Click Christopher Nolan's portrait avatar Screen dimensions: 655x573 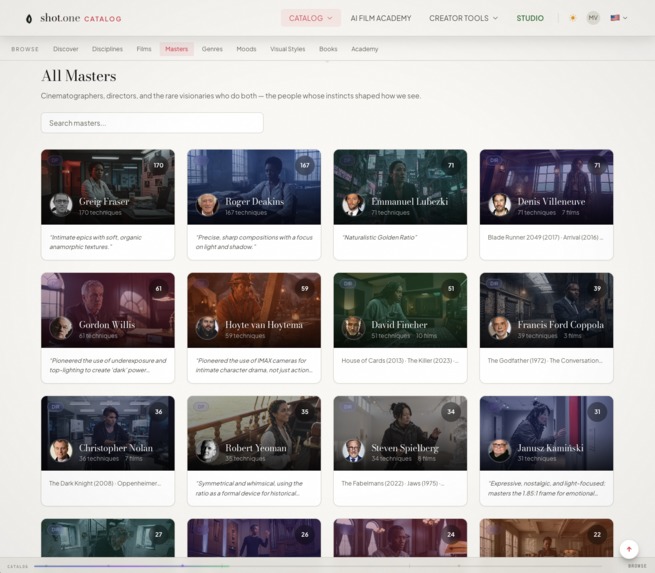pos(61,451)
